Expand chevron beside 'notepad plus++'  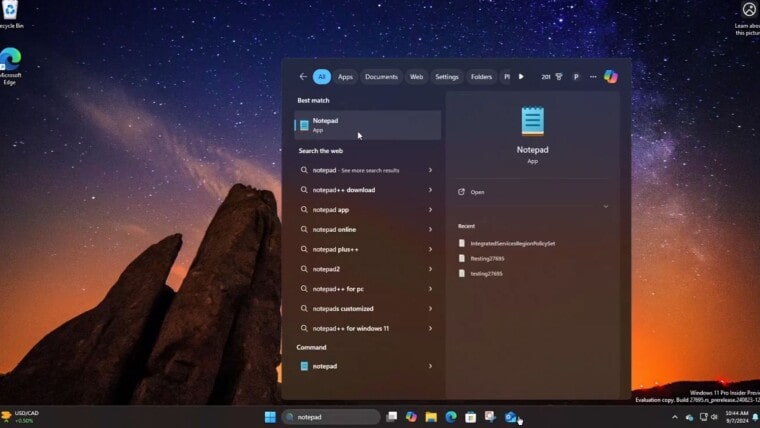pos(430,249)
